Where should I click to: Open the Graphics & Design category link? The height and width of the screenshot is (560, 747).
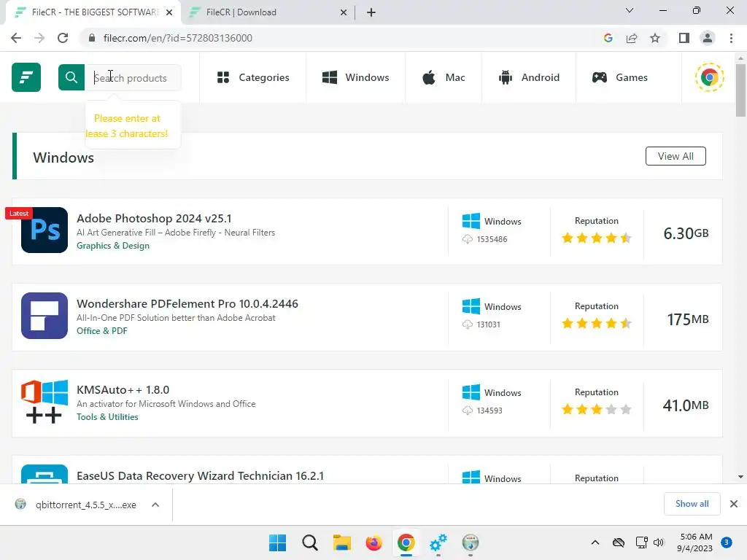[x=113, y=246]
